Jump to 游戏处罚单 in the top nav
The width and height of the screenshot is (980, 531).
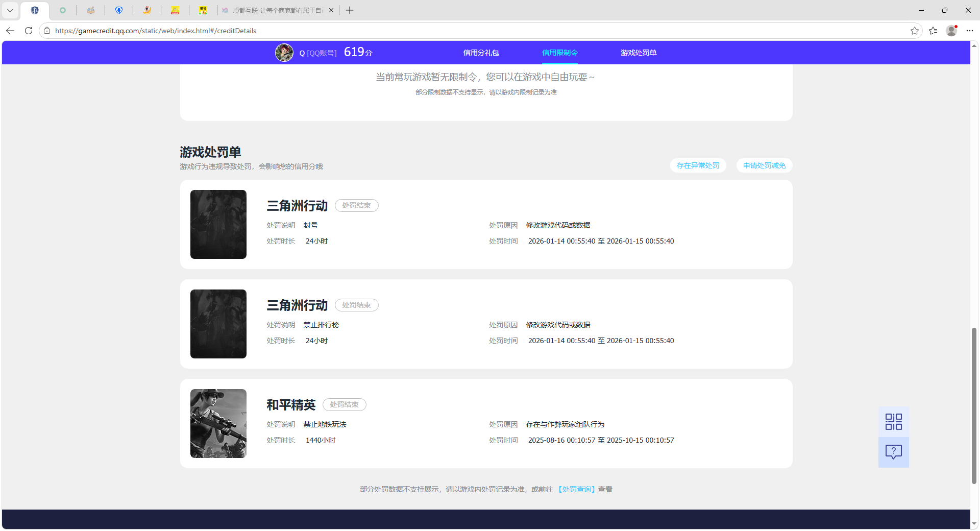[x=639, y=53]
